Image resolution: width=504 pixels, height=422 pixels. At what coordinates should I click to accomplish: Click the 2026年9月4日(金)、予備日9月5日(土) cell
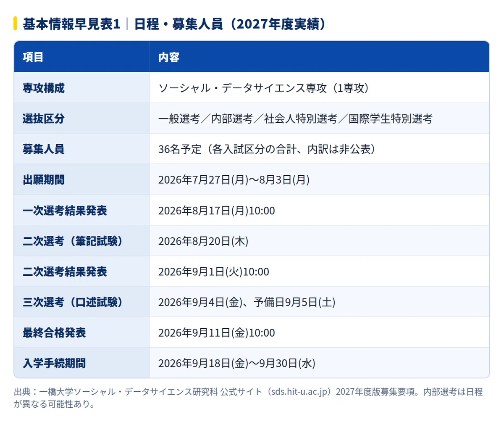coord(320,302)
